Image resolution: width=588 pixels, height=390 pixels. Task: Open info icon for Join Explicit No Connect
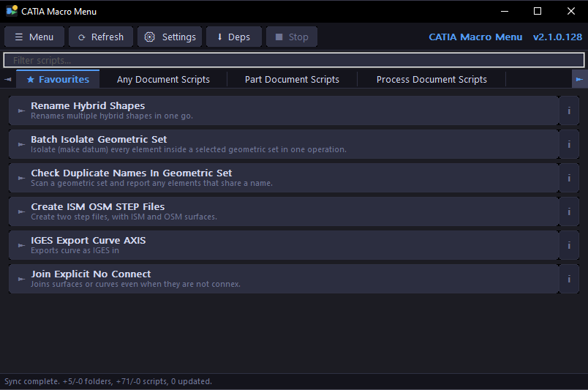[x=569, y=279]
